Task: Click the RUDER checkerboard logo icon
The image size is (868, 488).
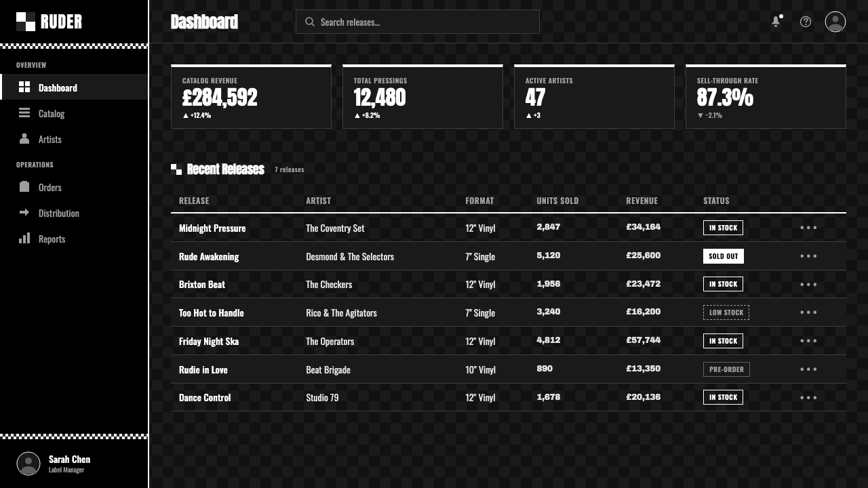Action: pos(26,22)
